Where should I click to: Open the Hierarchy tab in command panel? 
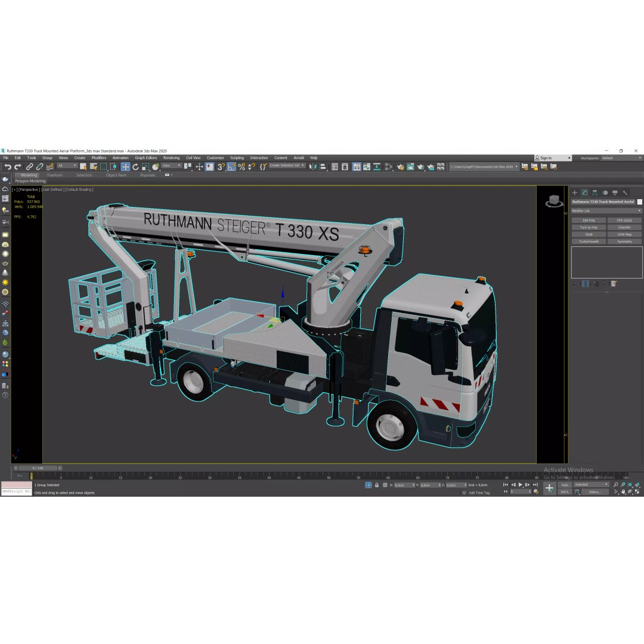(x=595, y=193)
